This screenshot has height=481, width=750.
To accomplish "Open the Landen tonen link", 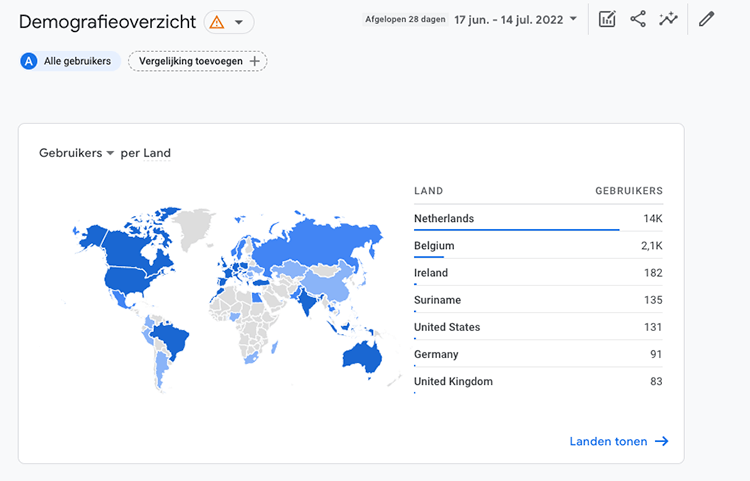I will pos(608,441).
